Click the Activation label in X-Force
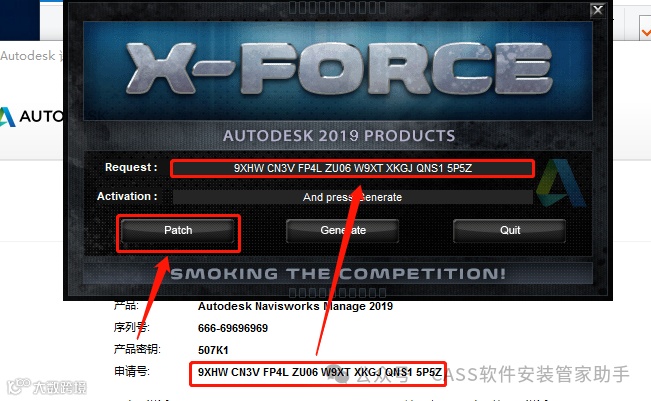The height and width of the screenshot is (401, 651). 127,196
